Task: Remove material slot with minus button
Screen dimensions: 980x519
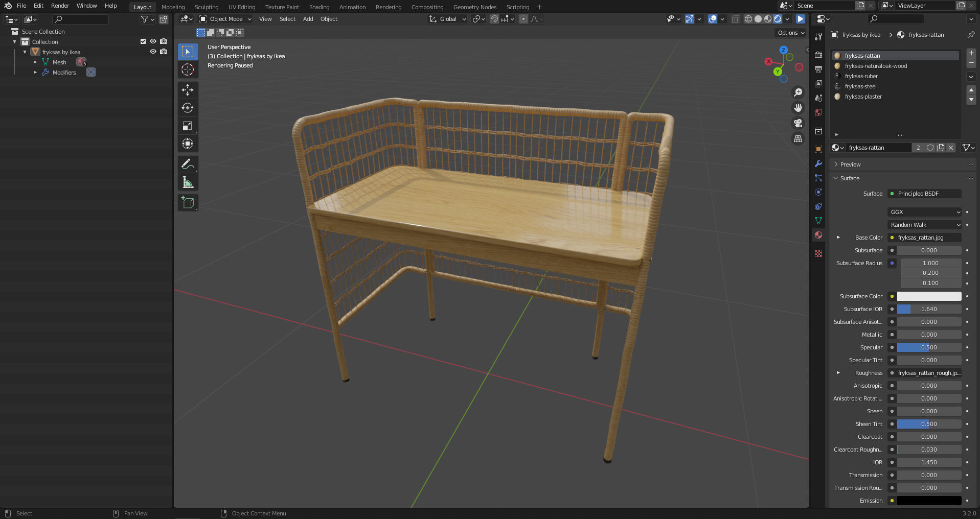Action: coord(971,63)
